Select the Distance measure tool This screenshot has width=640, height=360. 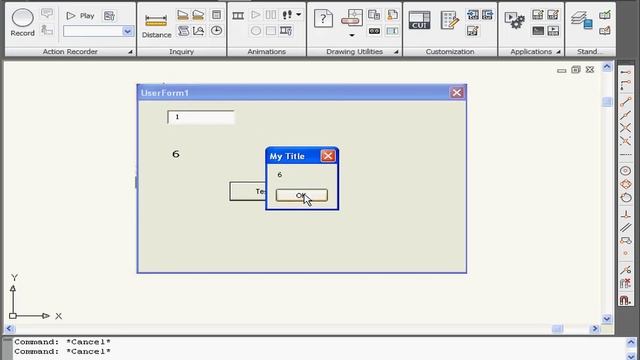(156, 25)
